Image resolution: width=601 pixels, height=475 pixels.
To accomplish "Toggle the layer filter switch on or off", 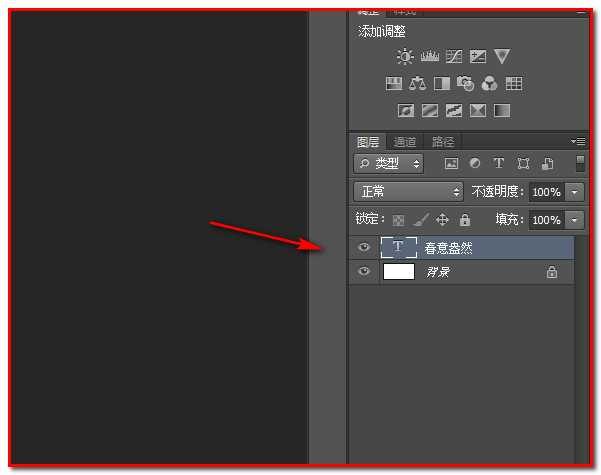I will 580,163.
